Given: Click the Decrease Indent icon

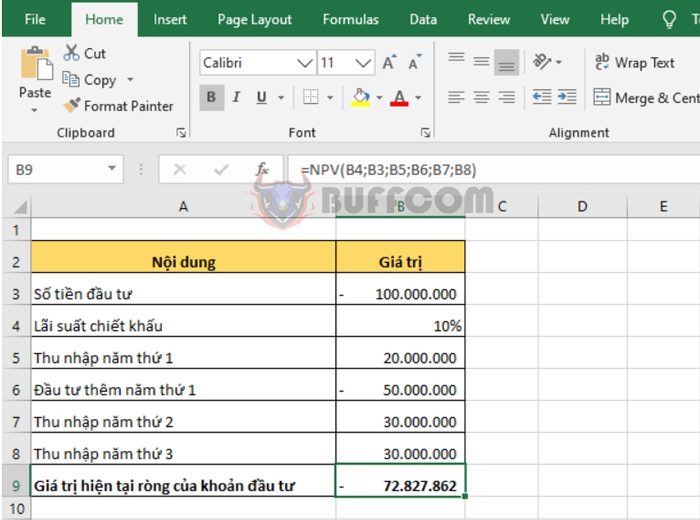Looking at the screenshot, I should 541,97.
